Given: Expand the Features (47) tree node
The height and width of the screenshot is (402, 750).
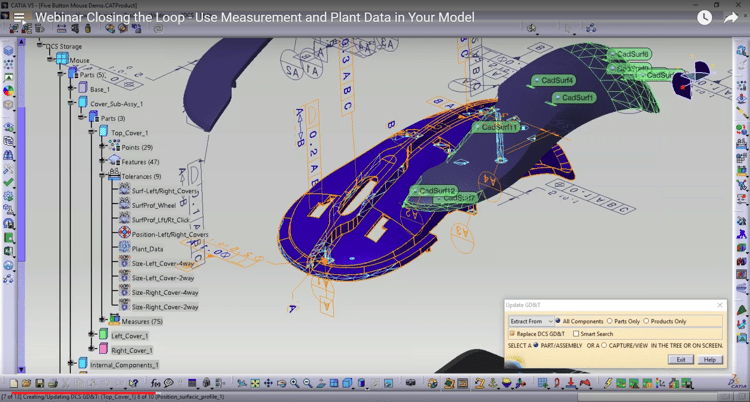Looking at the screenshot, I should point(102,161).
